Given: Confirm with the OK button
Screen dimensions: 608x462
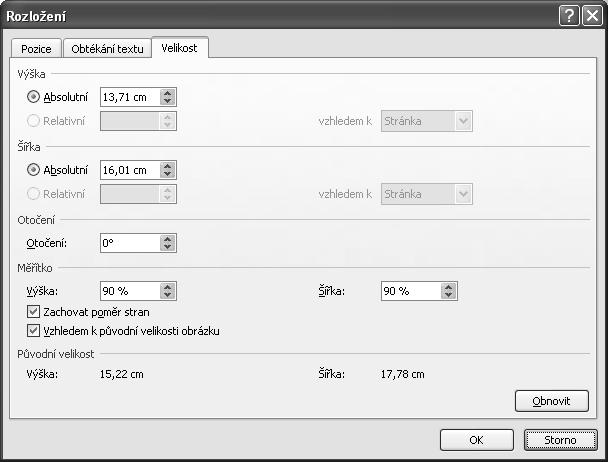Looking at the screenshot, I should [x=477, y=440].
